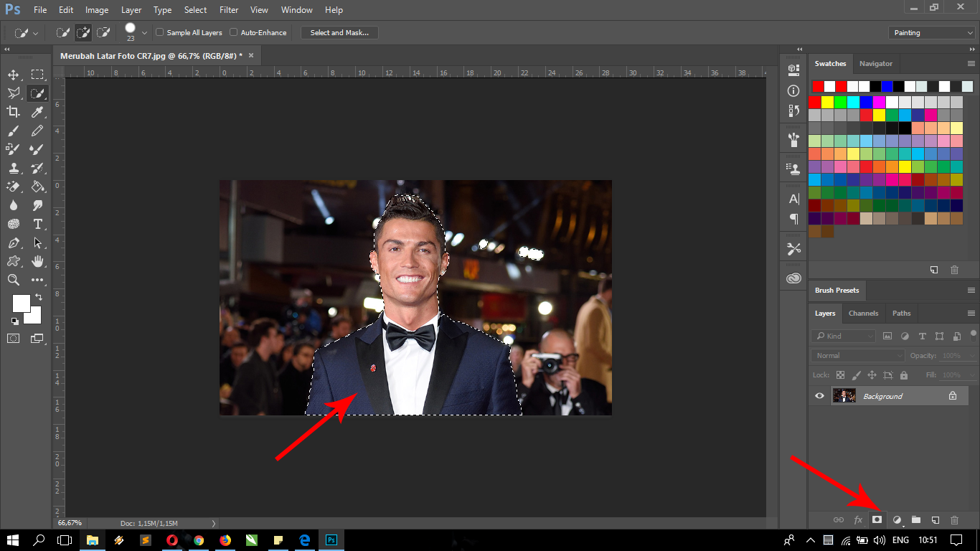The height and width of the screenshot is (551, 980).
Task: Select the Clone Stamp tool
Action: click(x=13, y=168)
